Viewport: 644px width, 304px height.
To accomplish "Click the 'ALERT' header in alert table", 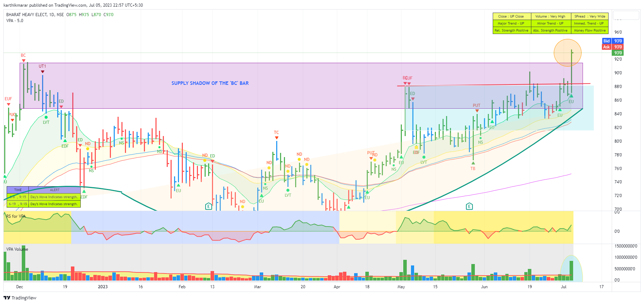I will [55, 190].
